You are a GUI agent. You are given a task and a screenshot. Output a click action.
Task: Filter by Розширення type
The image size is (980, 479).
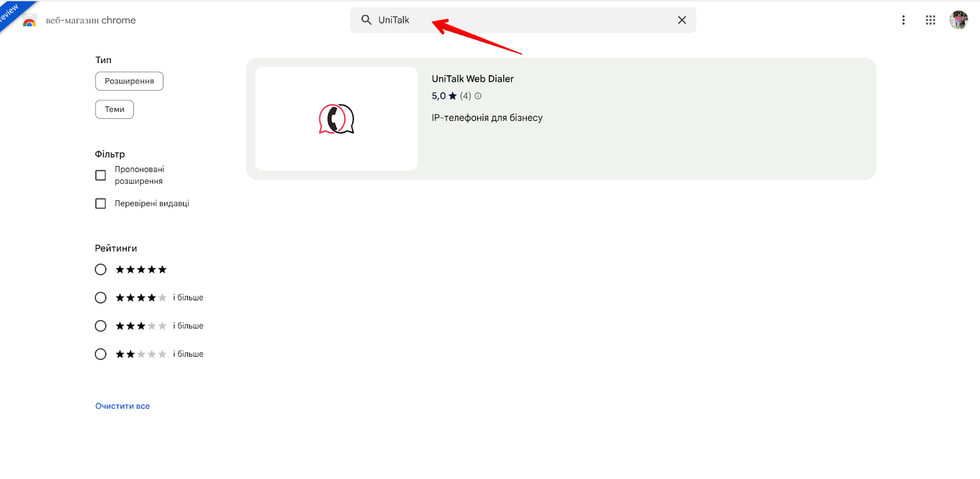129,81
